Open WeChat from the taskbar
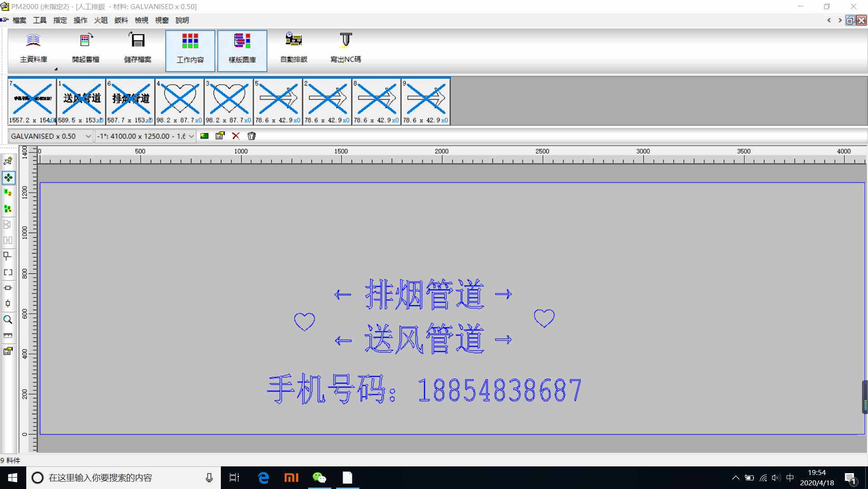This screenshot has width=868, height=489. [x=320, y=478]
